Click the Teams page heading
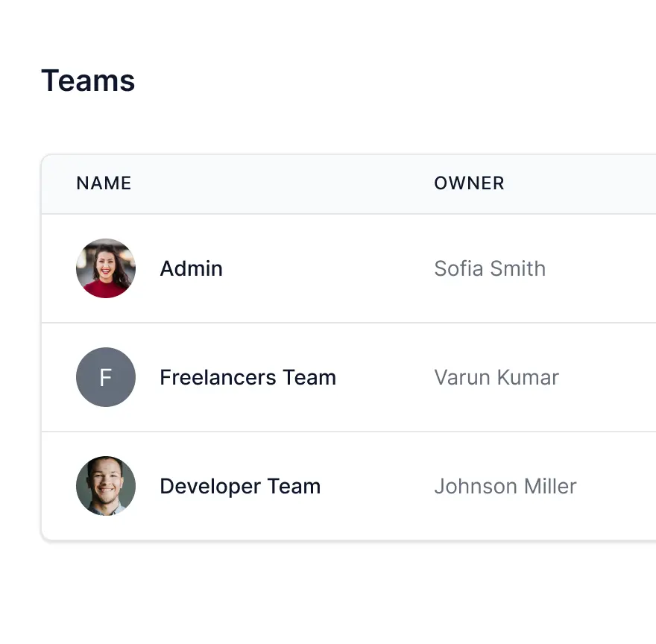 click(x=88, y=80)
